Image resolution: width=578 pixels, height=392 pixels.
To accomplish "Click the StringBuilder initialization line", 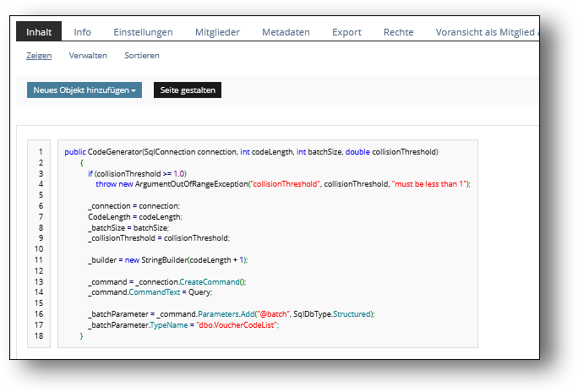I will 167,259.
